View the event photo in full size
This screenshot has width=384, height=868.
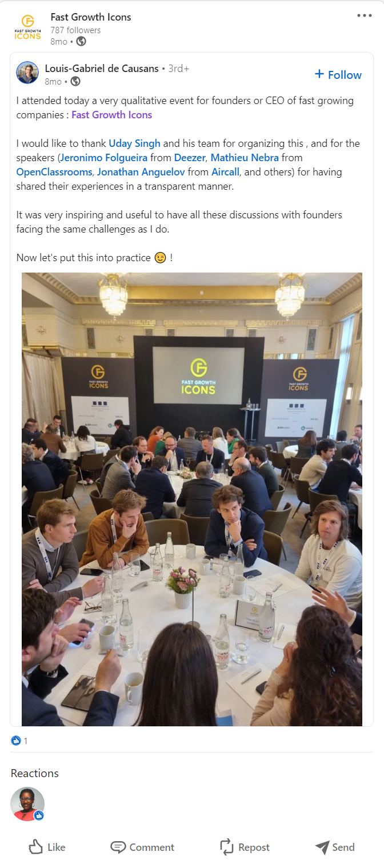[192, 499]
